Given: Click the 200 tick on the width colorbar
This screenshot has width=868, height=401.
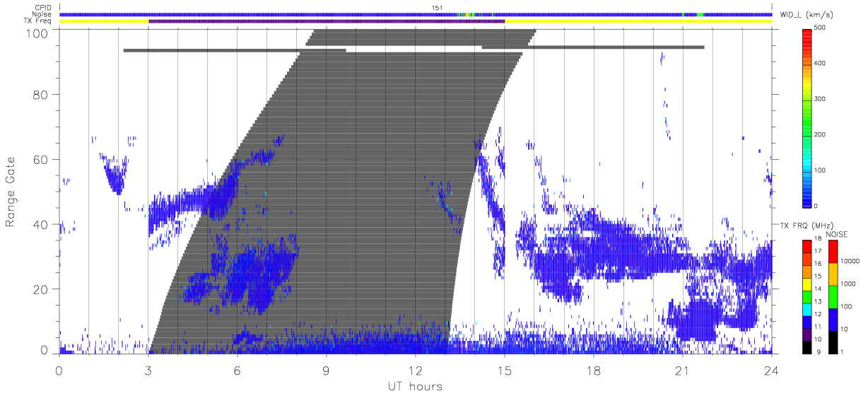Looking at the screenshot, I should tap(821, 134).
